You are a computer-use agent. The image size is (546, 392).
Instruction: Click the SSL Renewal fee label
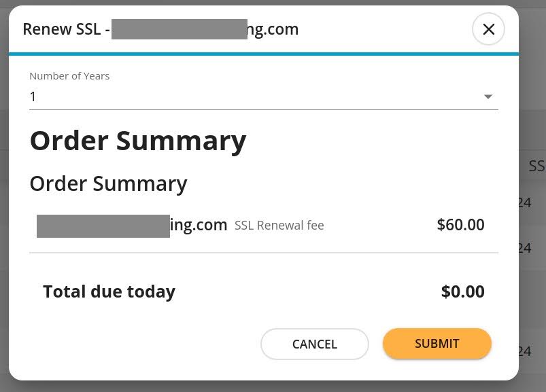click(x=279, y=225)
